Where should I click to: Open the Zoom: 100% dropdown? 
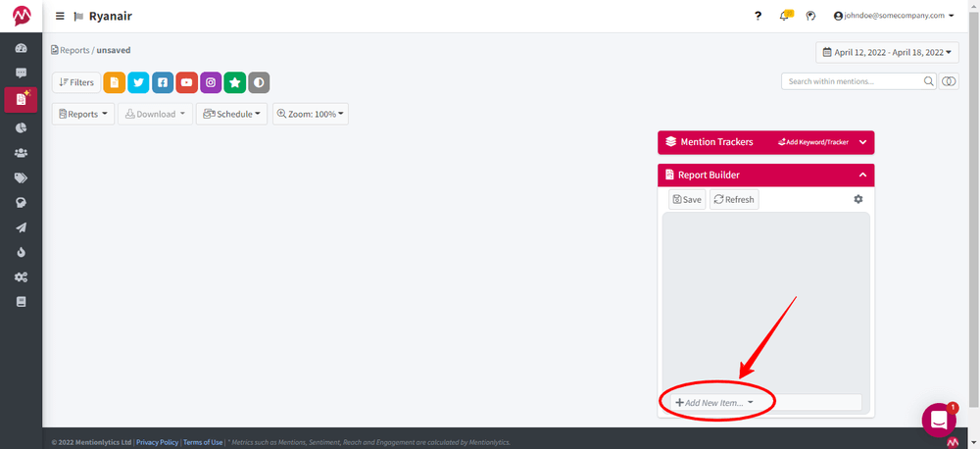[x=311, y=114]
